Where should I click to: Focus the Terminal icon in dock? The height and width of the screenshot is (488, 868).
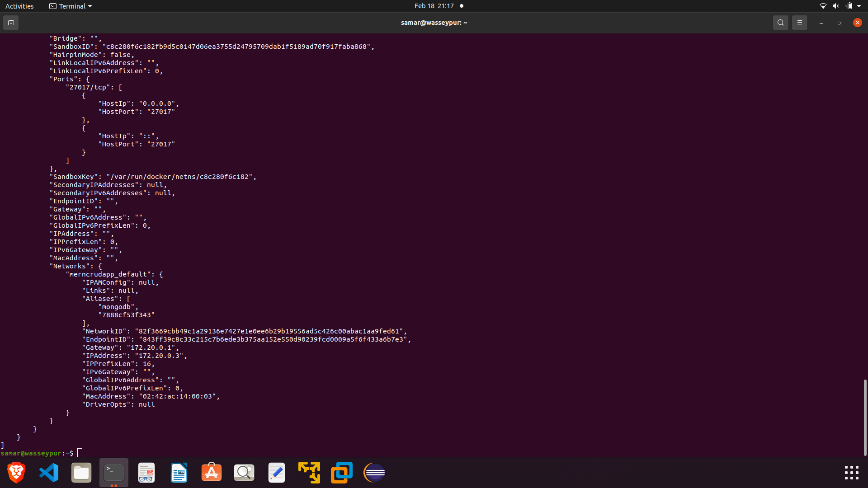(x=114, y=473)
